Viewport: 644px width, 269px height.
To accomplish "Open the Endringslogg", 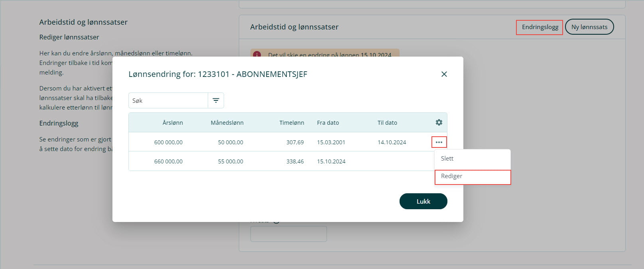I will click(540, 27).
